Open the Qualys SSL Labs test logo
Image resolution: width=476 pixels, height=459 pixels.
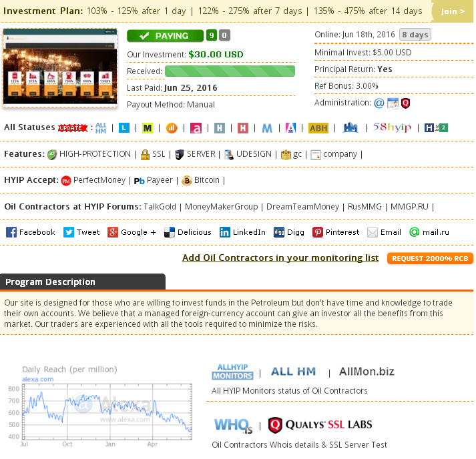[320, 424]
